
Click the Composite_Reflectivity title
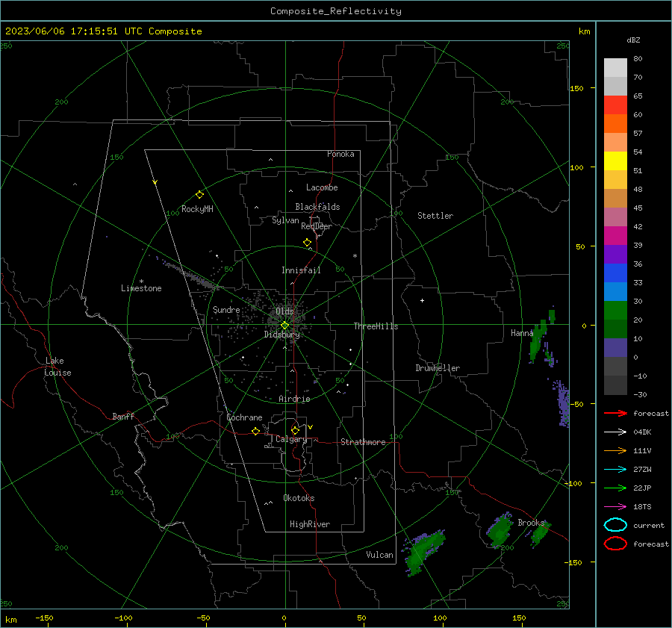pos(335,11)
